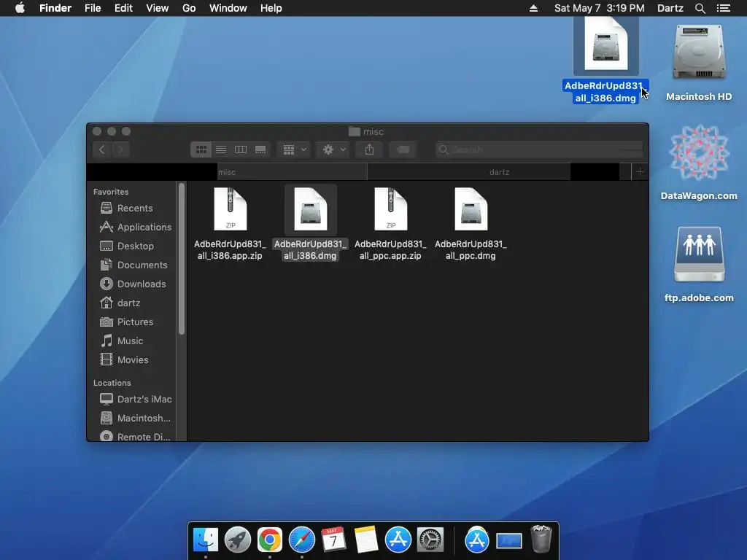Open Documents in the sidebar

tap(134, 265)
